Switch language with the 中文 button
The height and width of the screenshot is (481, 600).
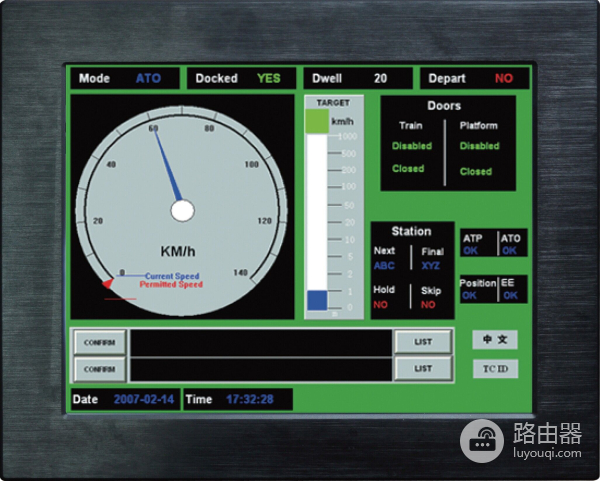[x=495, y=340]
